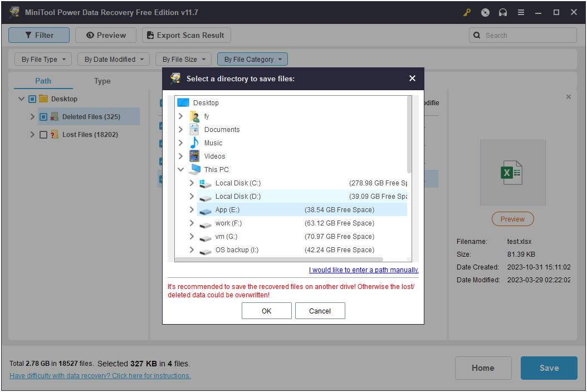Click OK to confirm save directory

[266, 311]
